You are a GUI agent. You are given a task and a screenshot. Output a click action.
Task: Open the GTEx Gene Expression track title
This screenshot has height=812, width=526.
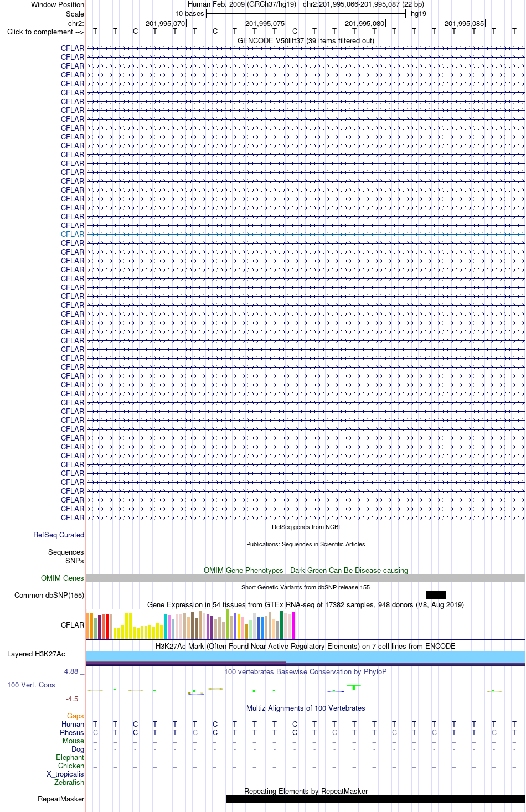tap(306, 604)
